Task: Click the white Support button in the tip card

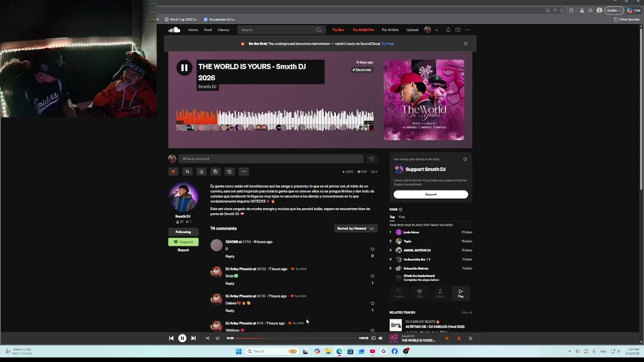Action: [431, 195]
